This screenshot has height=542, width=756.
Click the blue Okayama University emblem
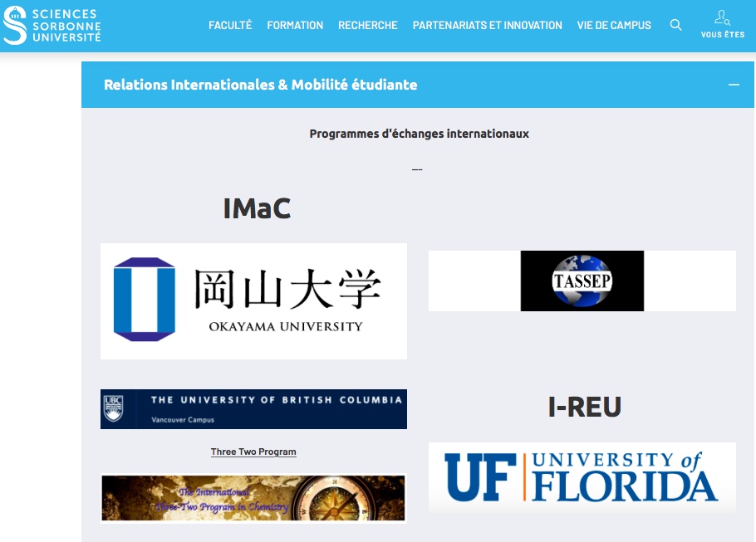pyautogui.click(x=144, y=300)
